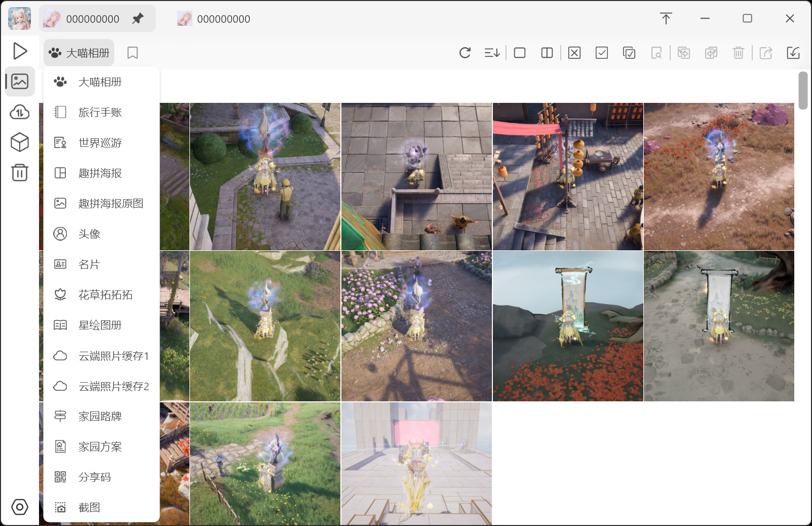Click the play triangle in the sidebar
812x526 pixels.
pos(20,51)
